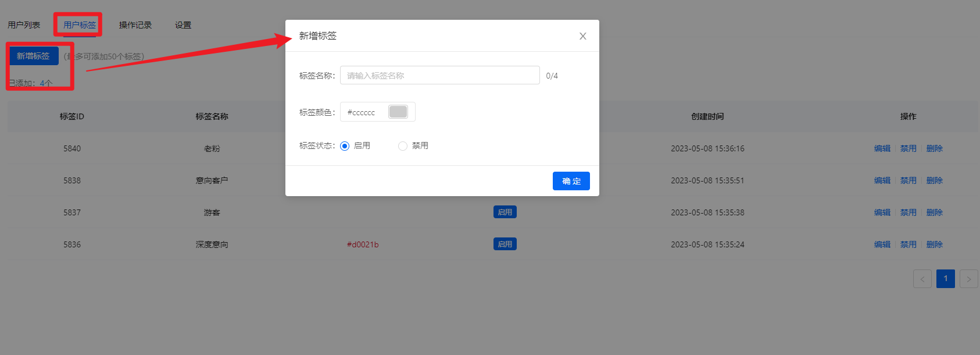The width and height of the screenshot is (980, 355).
Task: Switch to the 操作记录 tab
Action: click(x=135, y=25)
